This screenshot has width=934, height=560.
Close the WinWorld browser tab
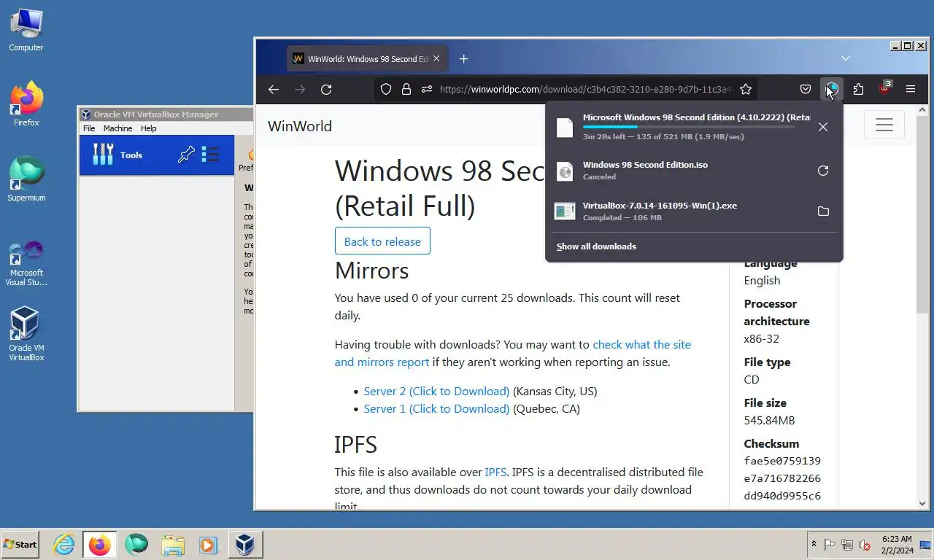point(437,59)
